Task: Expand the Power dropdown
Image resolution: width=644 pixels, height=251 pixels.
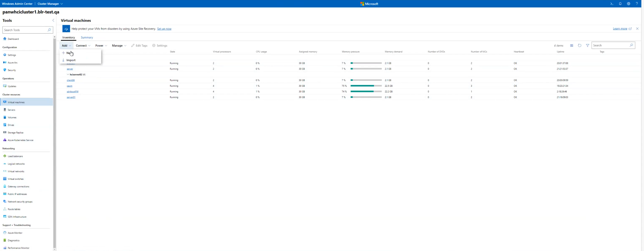Action: click(101, 46)
